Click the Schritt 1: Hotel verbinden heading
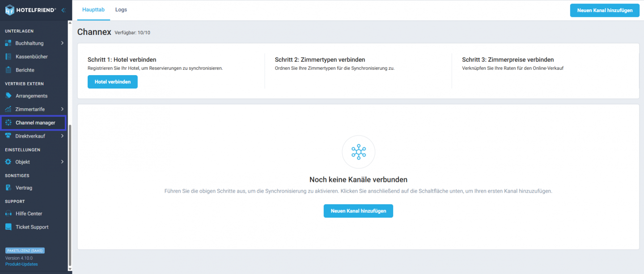The image size is (644, 274). pyautogui.click(x=122, y=59)
